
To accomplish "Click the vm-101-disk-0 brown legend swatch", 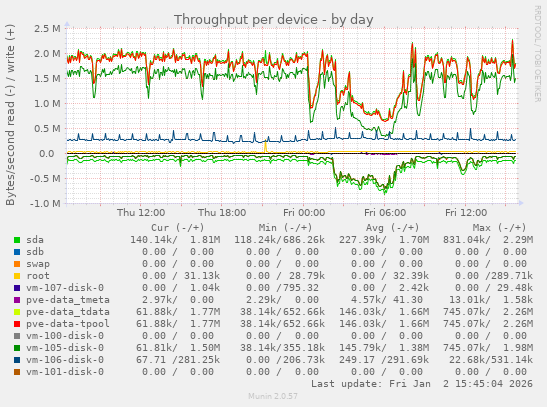I will coord(17,372).
